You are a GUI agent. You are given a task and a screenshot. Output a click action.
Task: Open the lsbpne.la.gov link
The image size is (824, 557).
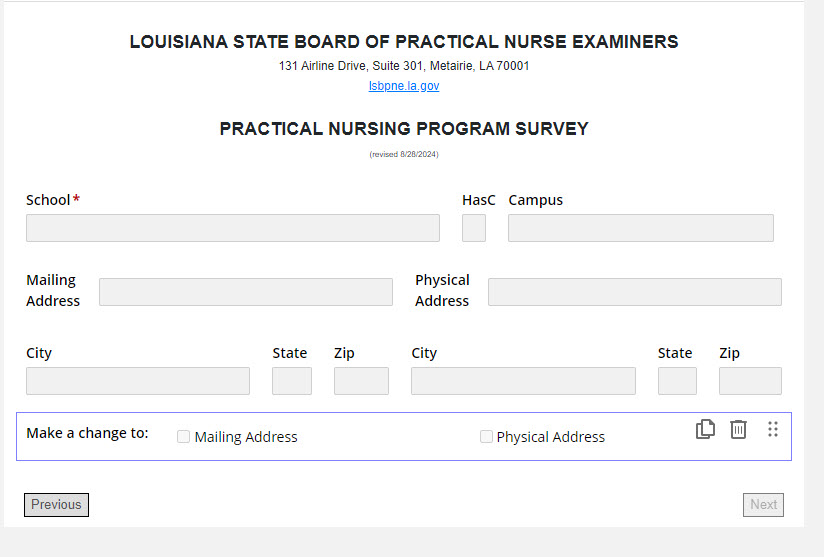point(404,86)
